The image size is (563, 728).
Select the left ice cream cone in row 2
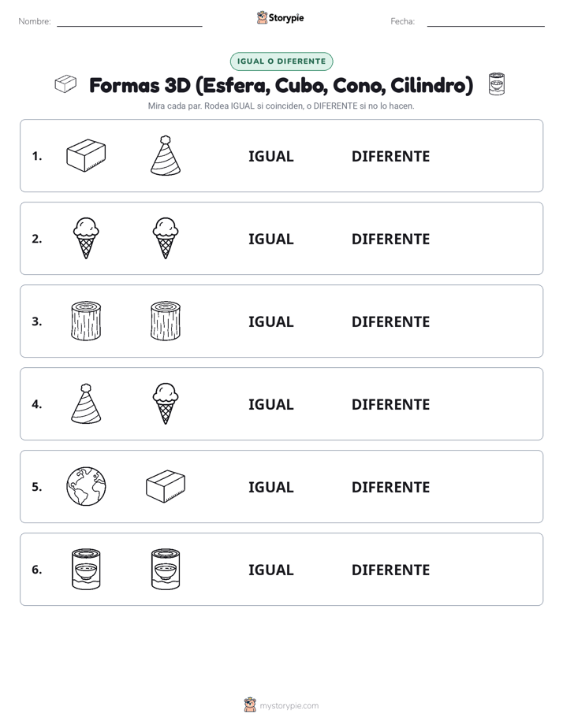click(x=86, y=238)
